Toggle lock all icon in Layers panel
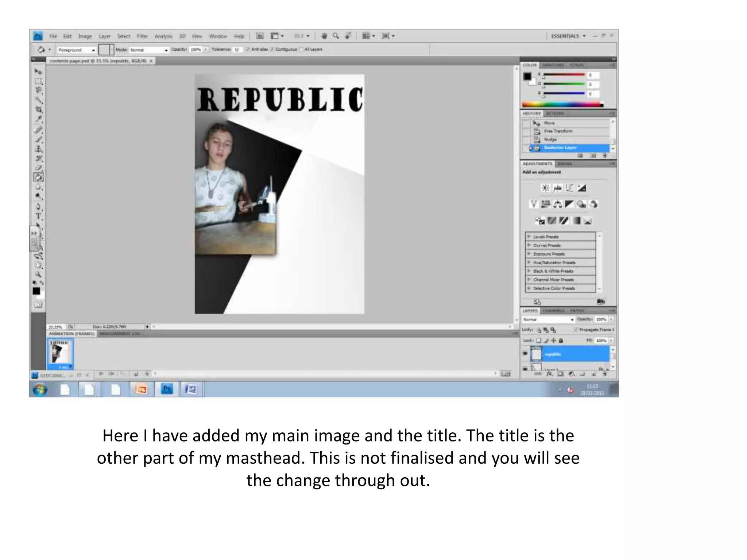The width and height of the screenshot is (747, 560). (561, 341)
